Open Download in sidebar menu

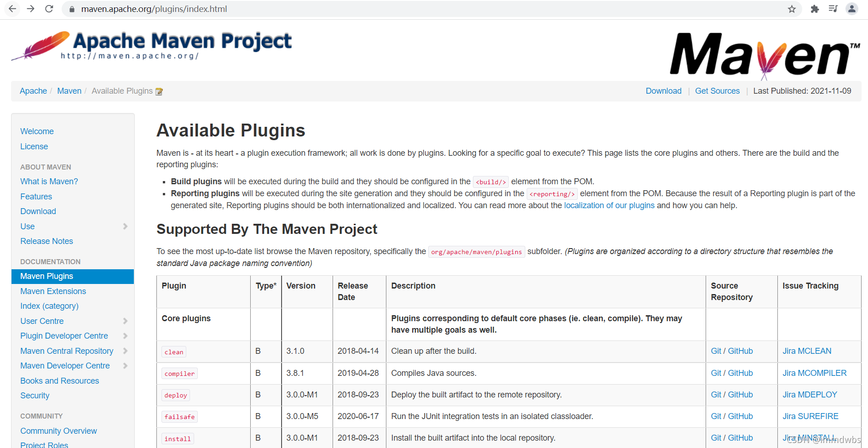click(38, 211)
